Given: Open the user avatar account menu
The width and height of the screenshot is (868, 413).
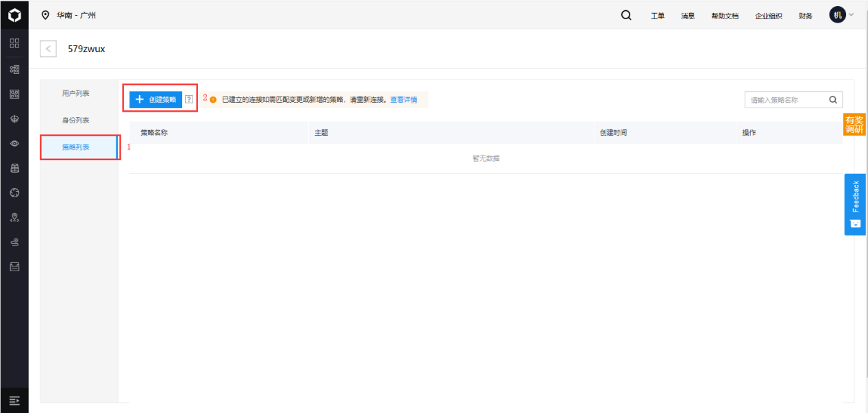Looking at the screenshot, I should pos(838,14).
